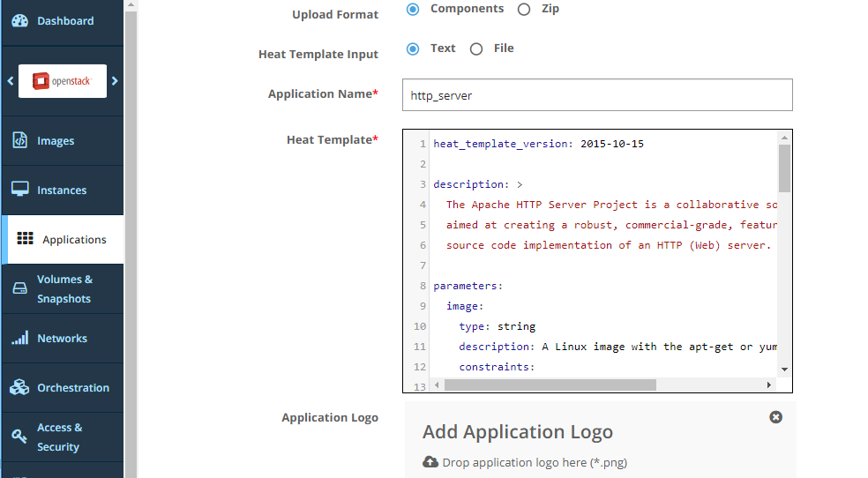Viewport: 868px width, 478px height.
Task: Click the Application Name input field
Action: click(597, 95)
